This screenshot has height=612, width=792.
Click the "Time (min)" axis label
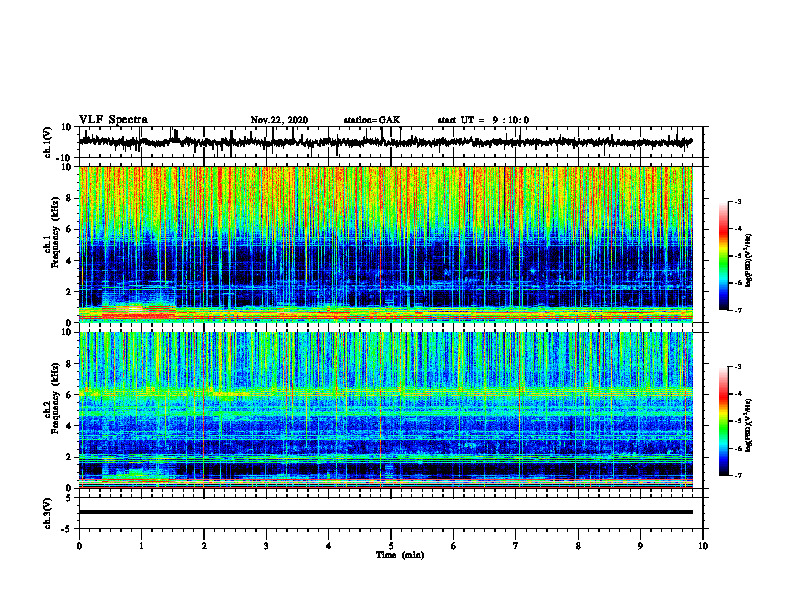400,555
